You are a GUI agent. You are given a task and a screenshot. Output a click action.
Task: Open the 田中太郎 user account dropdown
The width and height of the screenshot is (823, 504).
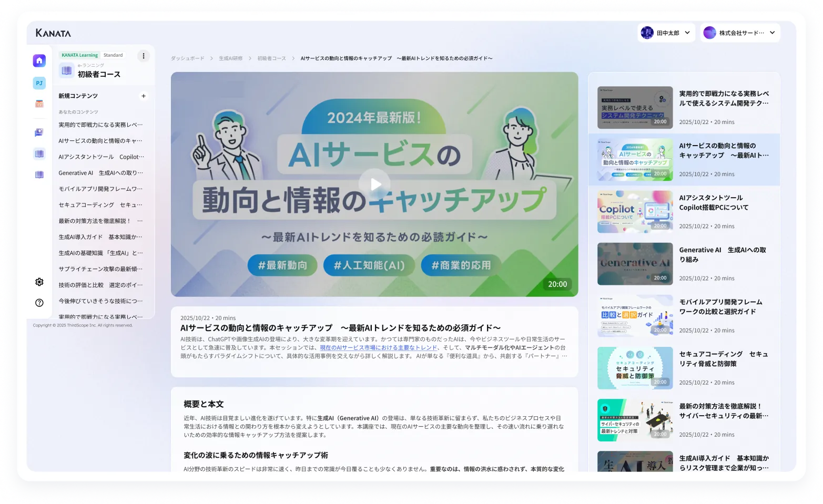[x=666, y=33]
